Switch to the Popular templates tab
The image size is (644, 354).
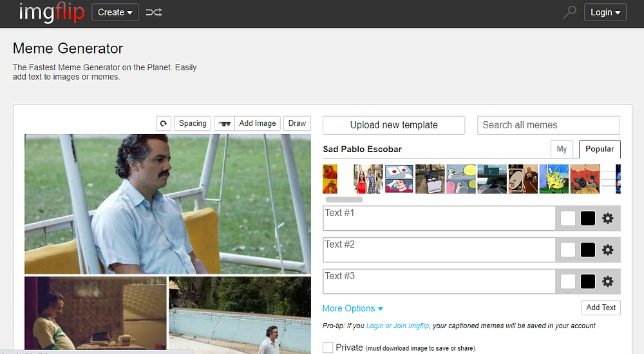600,149
